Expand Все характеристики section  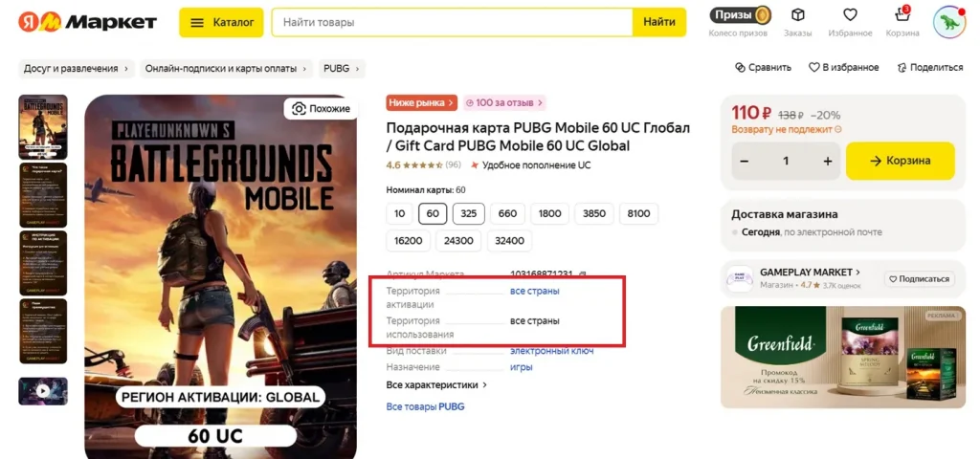point(436,385)
